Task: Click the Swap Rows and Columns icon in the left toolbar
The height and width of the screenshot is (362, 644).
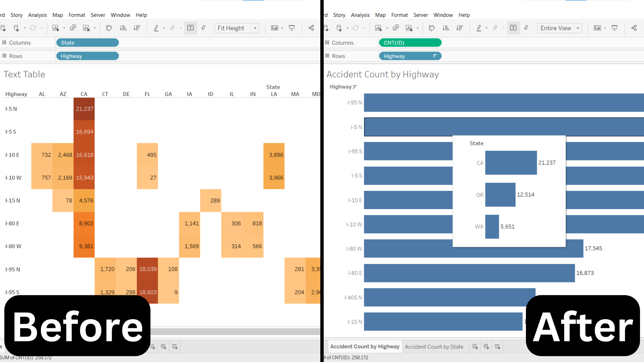Action: pyautogui.click(x=109, y=28)
